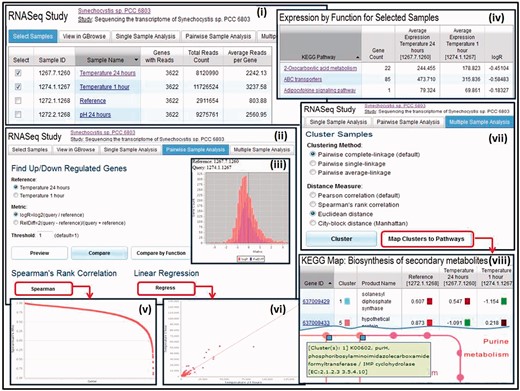
Task: Choose Spearman's rank correlation distance measure
Action: click(x=313, y=204)
